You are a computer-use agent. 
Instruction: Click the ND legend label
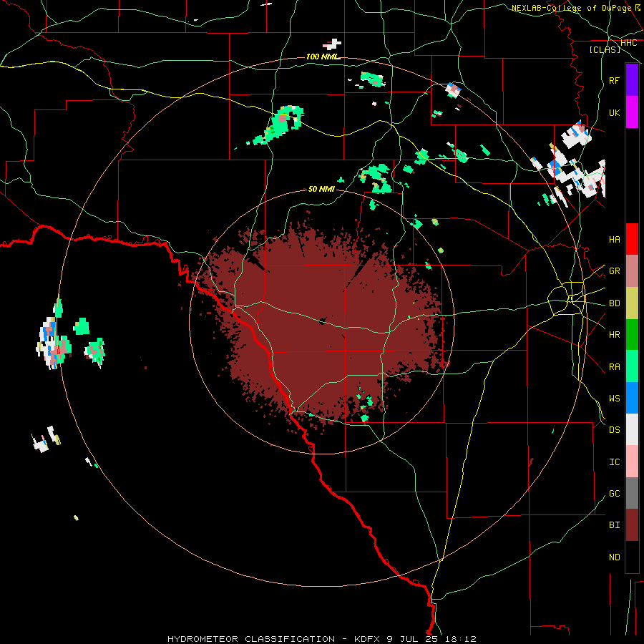pyautogui.click(x=615, y=557)
